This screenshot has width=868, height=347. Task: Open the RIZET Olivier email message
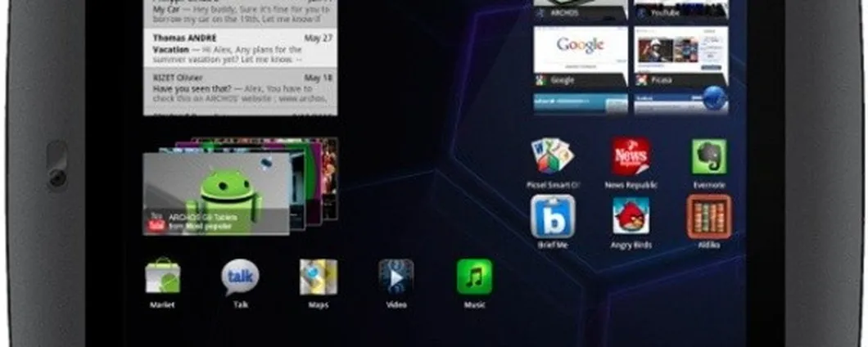pyautogui.click(x=240, y=88)
